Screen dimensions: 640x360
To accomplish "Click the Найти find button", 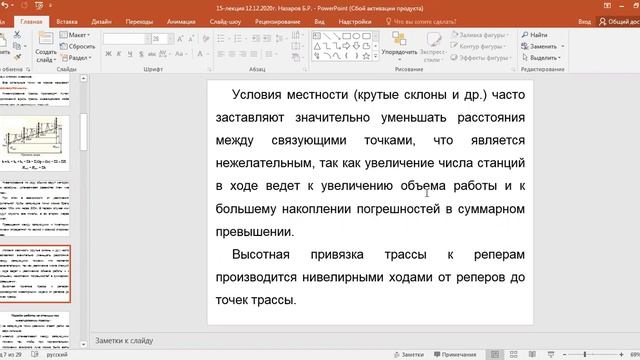I will (535, 35).
